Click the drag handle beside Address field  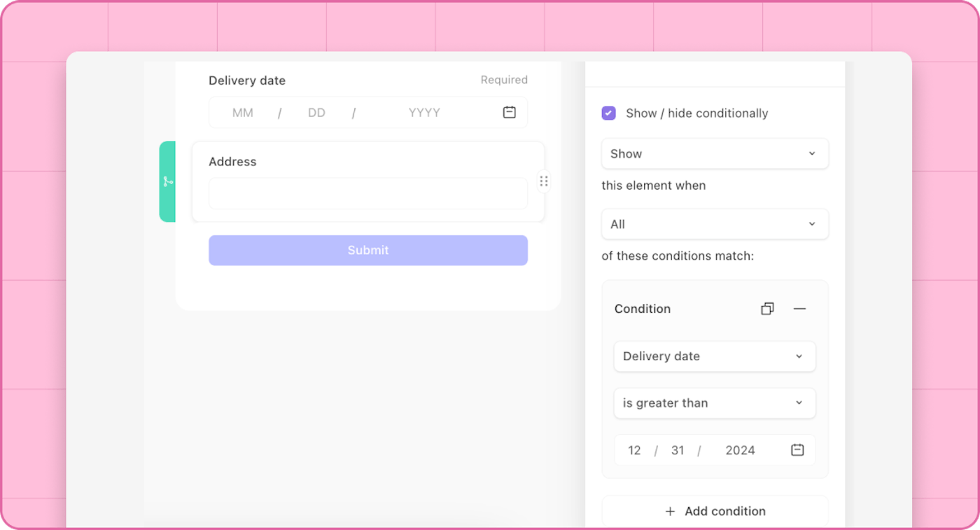pyautogui.click(x=544, y=181)
